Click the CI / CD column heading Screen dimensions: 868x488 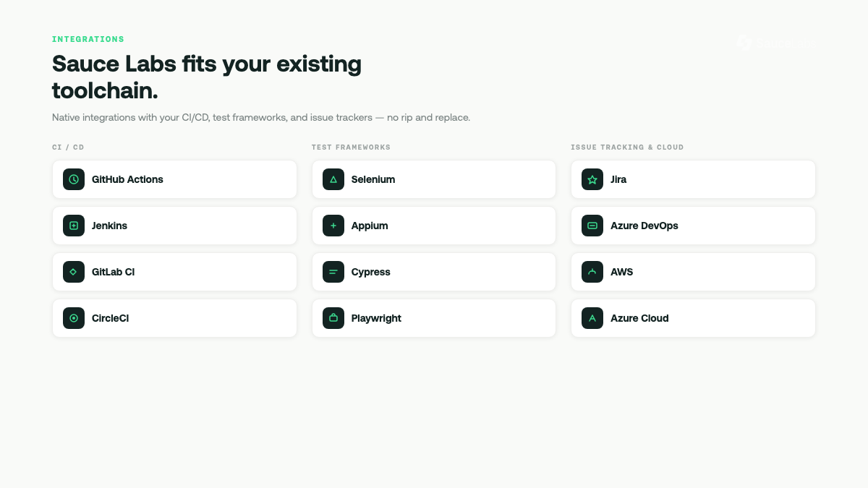tap(68, 147)
